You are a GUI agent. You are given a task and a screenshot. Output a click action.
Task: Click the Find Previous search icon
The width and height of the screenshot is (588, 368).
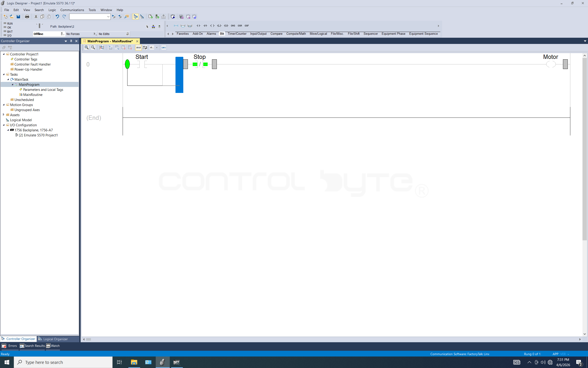coord(113,17)
